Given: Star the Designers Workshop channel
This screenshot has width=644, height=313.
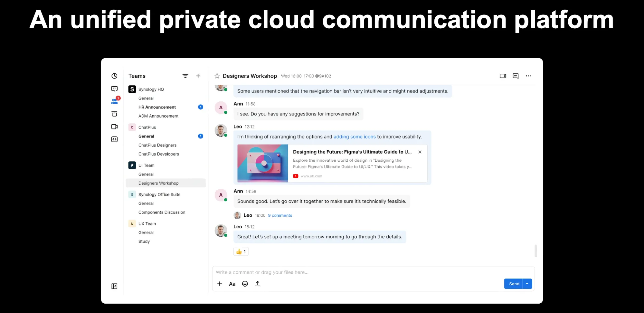Looking at the screenshot, I should (x=217, y=76).
